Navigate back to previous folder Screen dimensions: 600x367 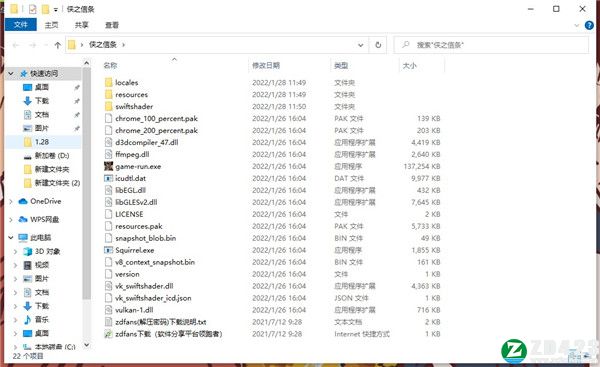[x=16, y=45]
